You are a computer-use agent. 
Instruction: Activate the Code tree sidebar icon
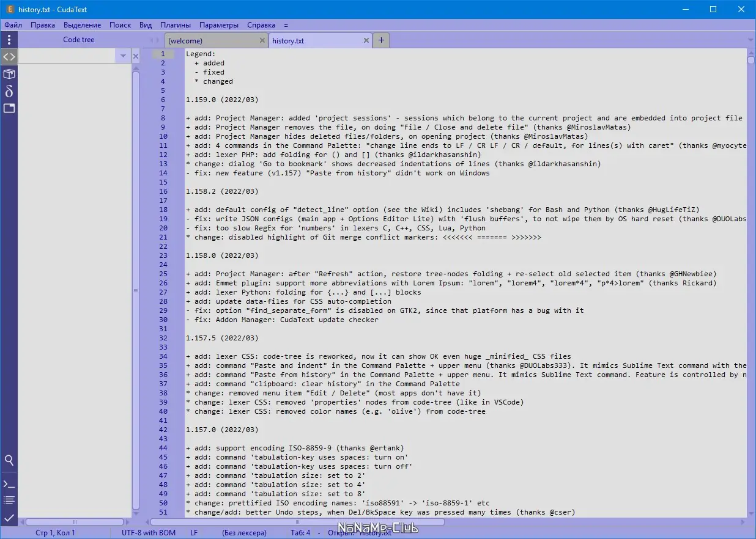tap(9, 56)
